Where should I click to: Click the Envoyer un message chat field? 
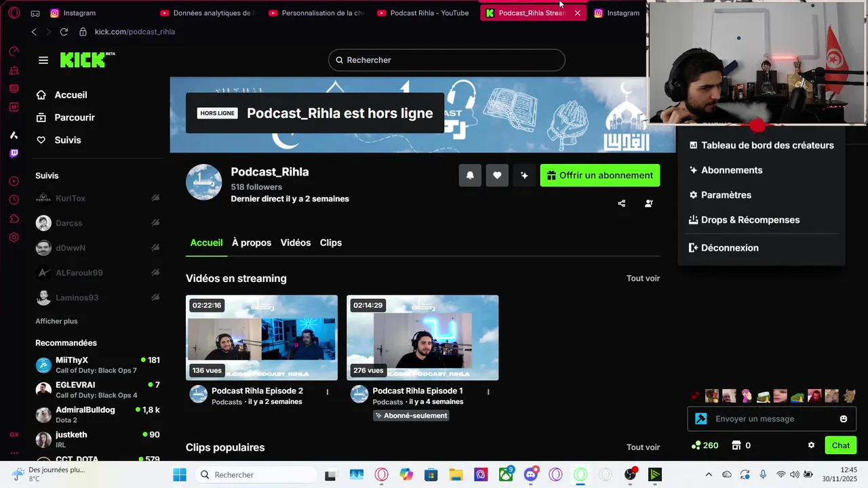click(x=772, y=419)
